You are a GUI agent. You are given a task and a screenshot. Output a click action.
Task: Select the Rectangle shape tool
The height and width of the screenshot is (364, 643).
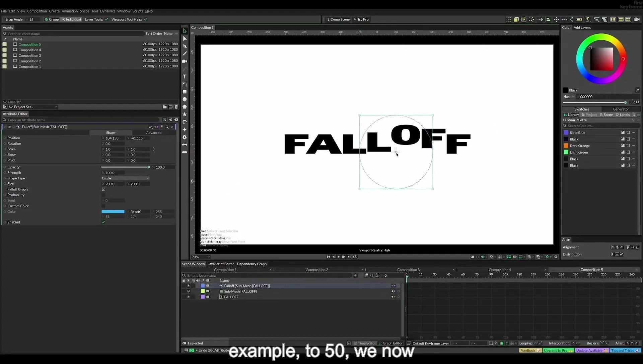click(x=185, y=92)
